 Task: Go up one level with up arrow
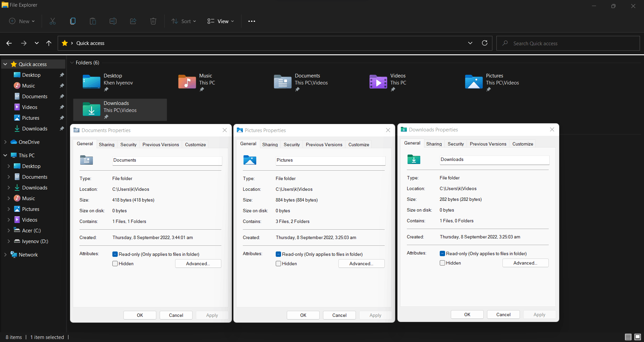pos(49,43)
